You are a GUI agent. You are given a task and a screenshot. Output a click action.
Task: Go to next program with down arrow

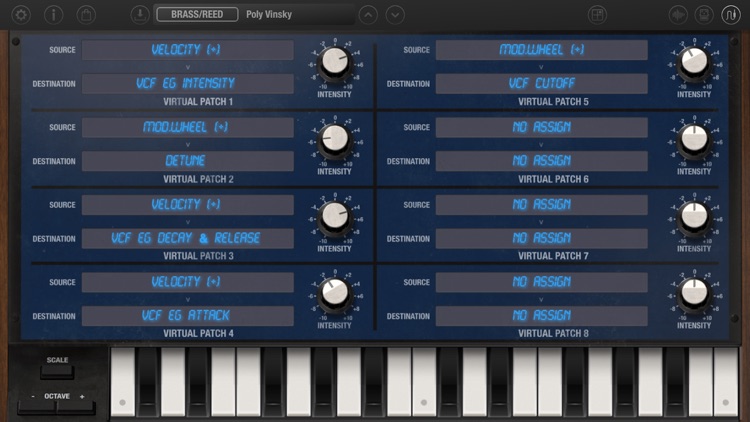coord(395,15)
